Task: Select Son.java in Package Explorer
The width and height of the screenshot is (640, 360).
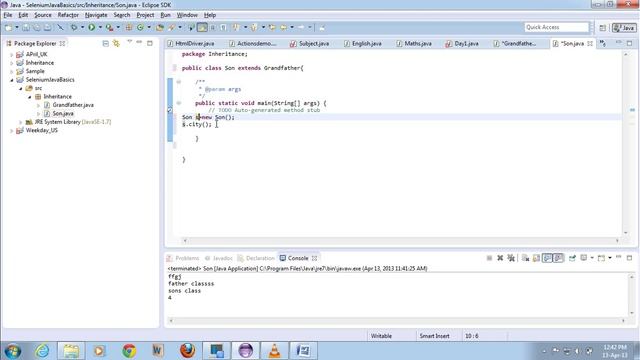Action: 63,113
